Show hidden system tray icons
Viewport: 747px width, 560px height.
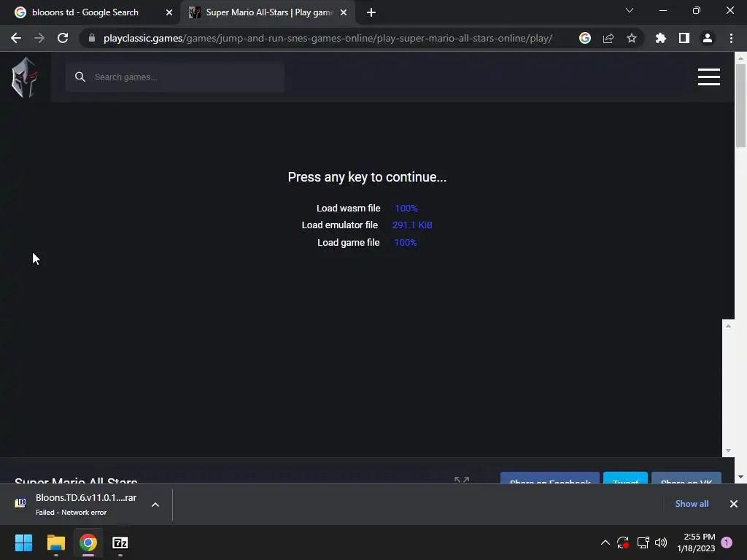pyautogui.click(x=605, y=542)
